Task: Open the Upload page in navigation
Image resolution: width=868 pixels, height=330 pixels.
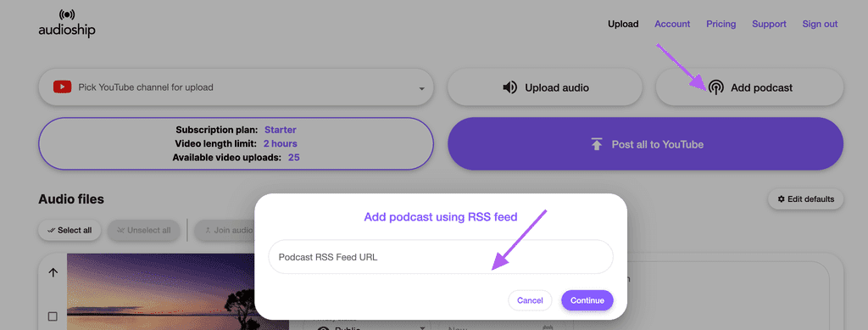Action: pos(623,24)
